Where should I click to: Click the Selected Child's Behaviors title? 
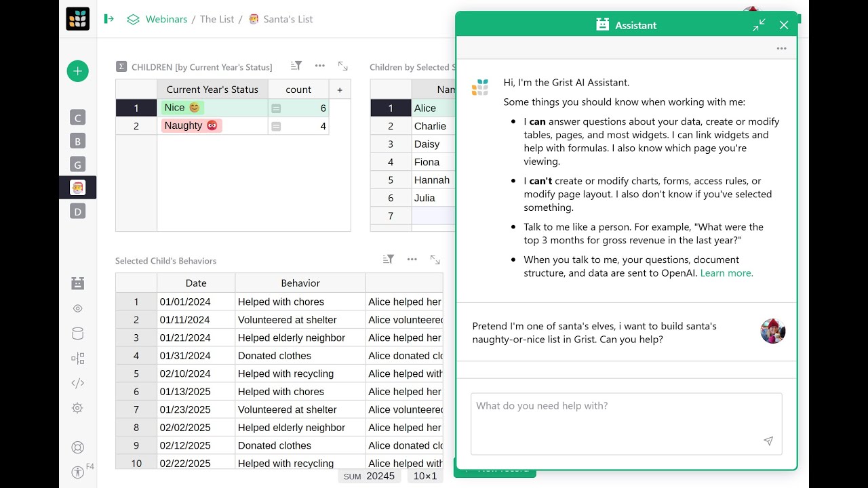tap(165, 261)
